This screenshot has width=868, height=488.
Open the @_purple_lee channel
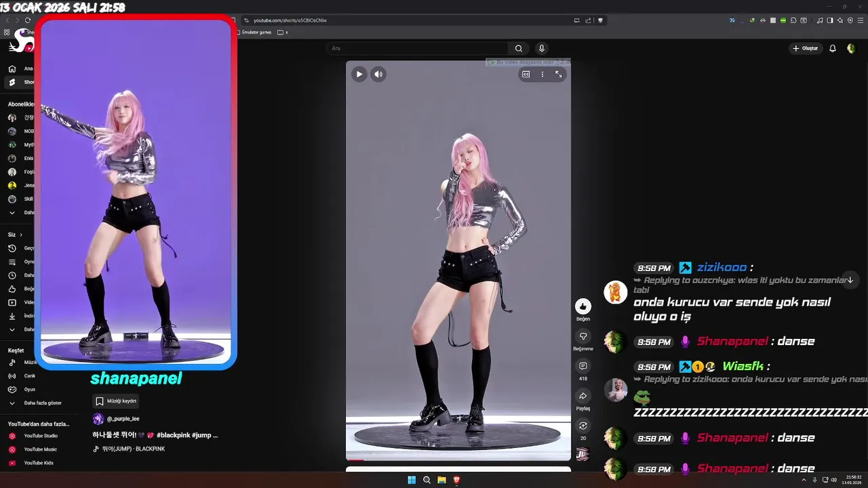pyautogui.click(x=123, y=419)
